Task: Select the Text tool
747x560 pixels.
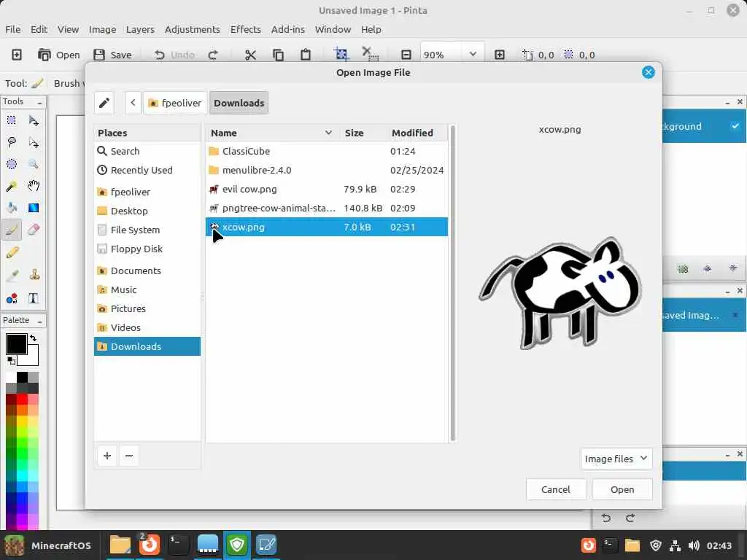Action: pyautogui.click(x=34, y=298)
